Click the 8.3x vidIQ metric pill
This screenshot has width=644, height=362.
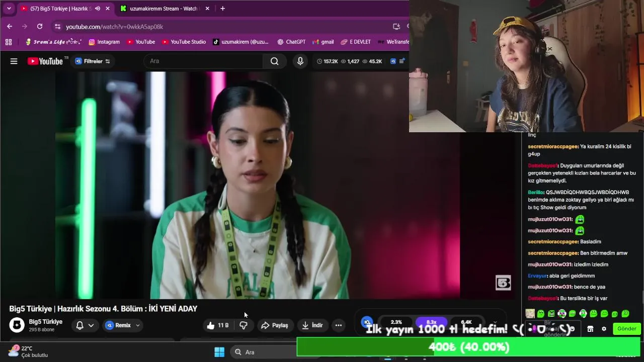[431, 322]
